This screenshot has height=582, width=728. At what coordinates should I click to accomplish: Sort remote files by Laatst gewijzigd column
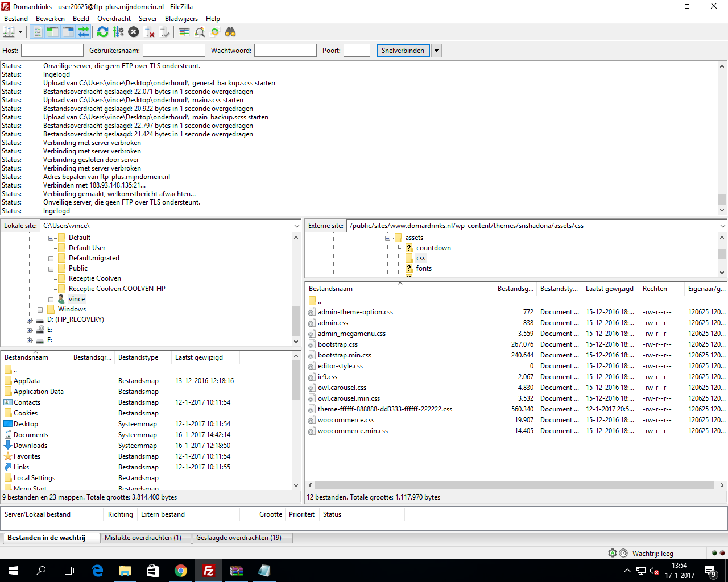pos(609,289)
